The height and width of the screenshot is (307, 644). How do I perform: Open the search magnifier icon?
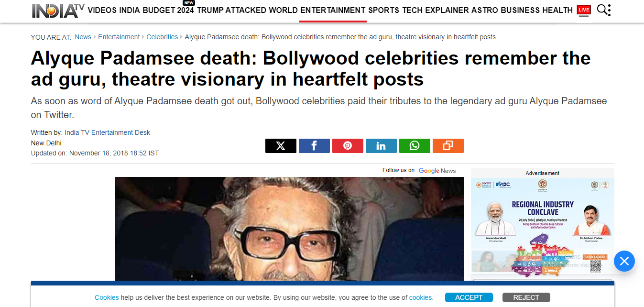tap(602, 10)
